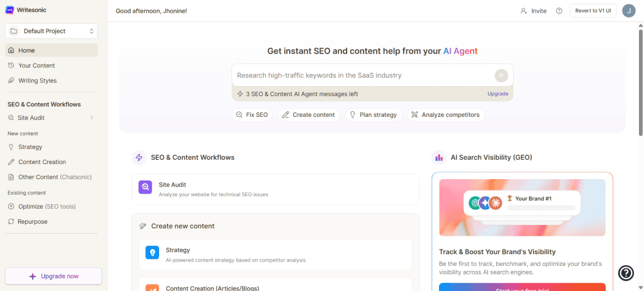Screen dimensions: 644x291
Task: Click the SEO & Content Workflows lightning icon
Action: point(139,158)
